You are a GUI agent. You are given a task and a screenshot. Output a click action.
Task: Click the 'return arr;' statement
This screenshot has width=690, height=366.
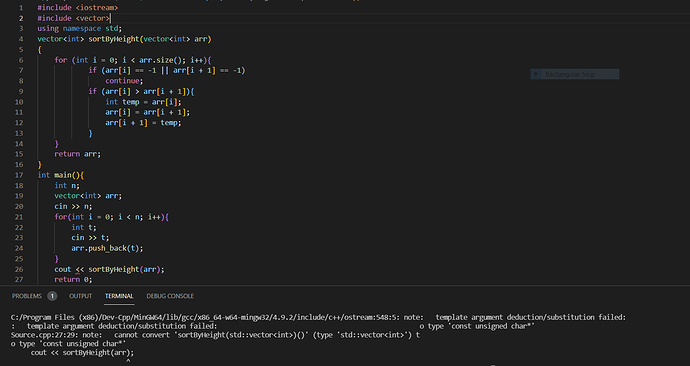[x=77, y=154]
